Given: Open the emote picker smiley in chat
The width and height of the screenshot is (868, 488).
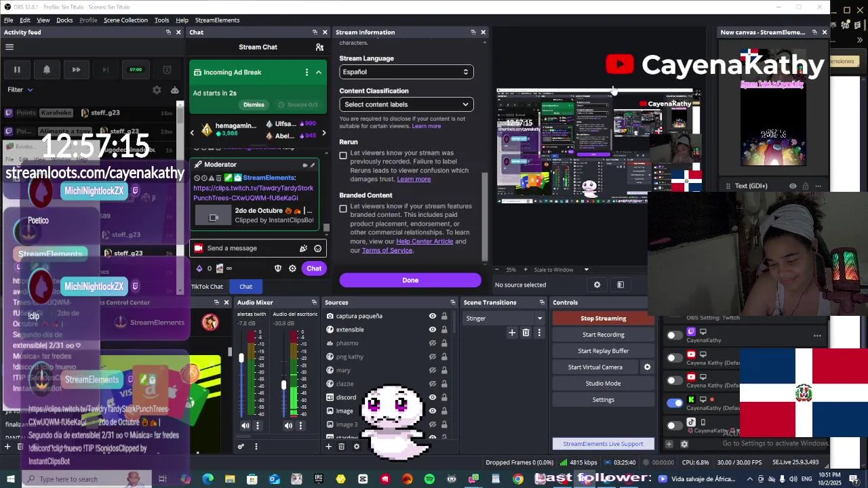Looking at the screenshot, I should 317,248.
